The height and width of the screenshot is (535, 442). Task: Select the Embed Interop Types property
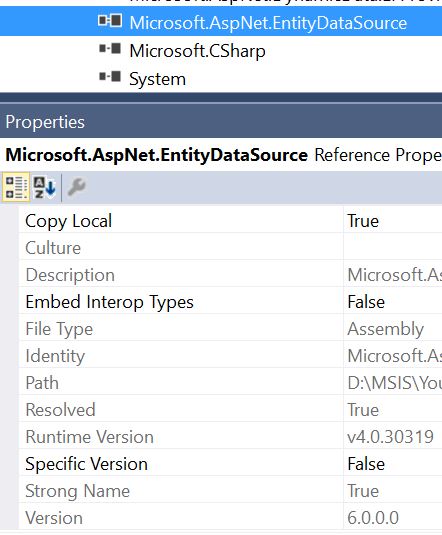(x=110, y=302)
